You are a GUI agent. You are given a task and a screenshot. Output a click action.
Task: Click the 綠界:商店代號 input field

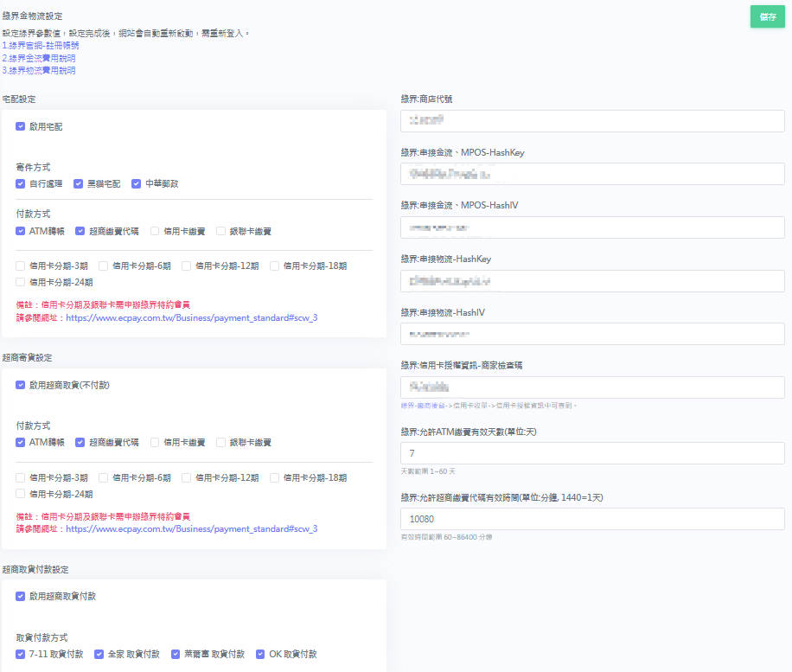tap(592, 121)
